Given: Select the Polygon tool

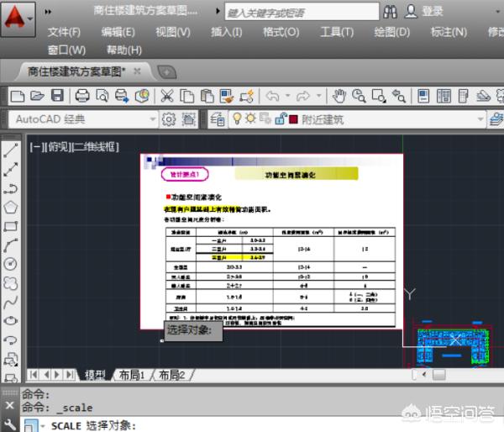Looking at the screenshot, I should point(11,207).
